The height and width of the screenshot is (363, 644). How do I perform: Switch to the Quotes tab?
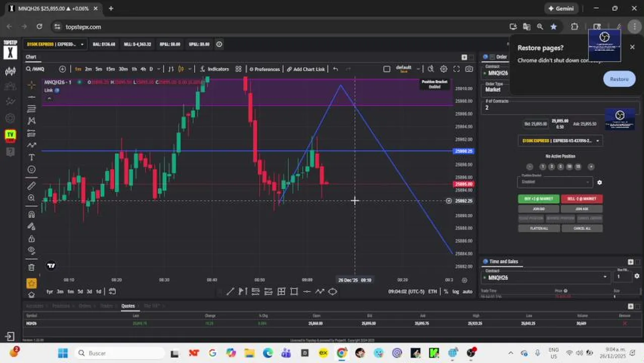click(128, 306)
